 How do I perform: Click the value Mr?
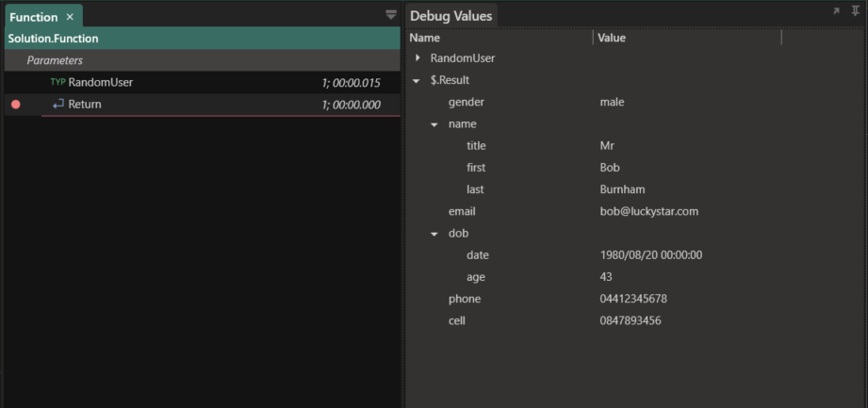607,146
